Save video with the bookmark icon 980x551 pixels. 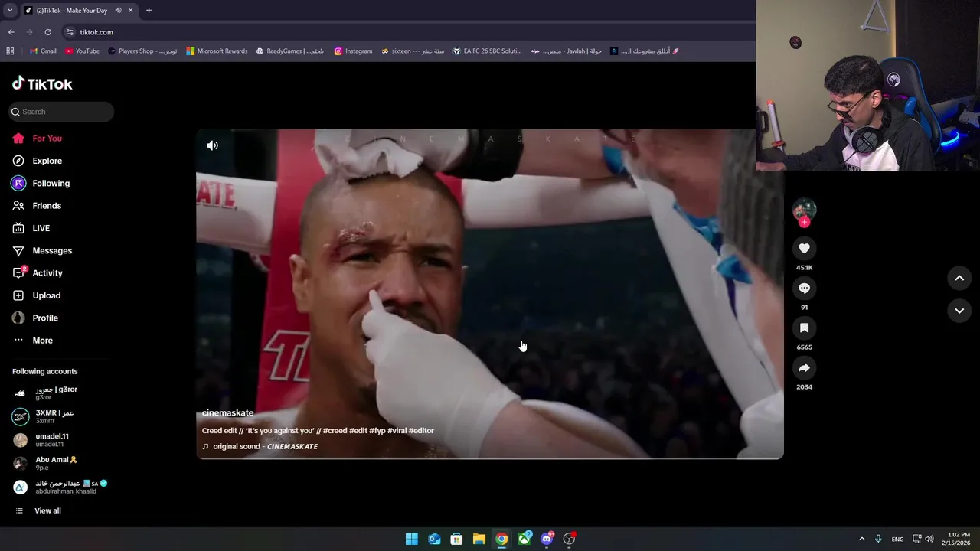coord(804,328)
